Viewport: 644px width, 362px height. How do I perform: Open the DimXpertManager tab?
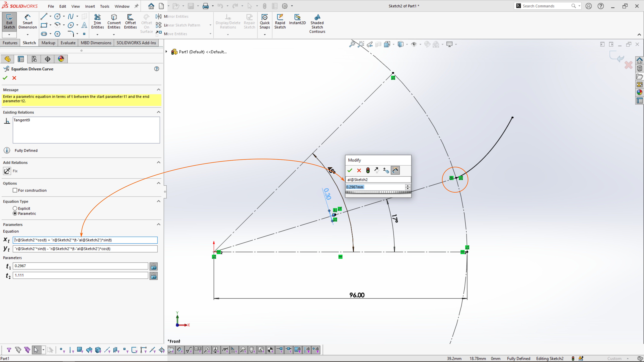pos(48,59)
